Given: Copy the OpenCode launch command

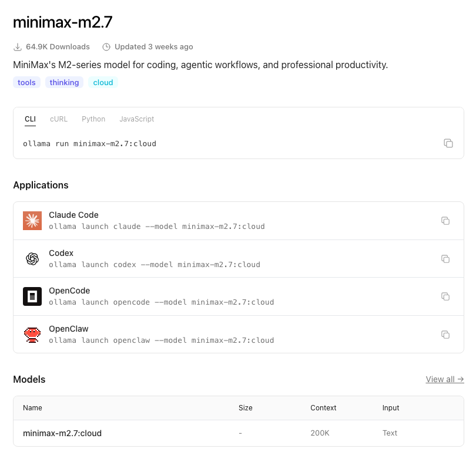Looking at the screenshot, I should coord(445,296).
